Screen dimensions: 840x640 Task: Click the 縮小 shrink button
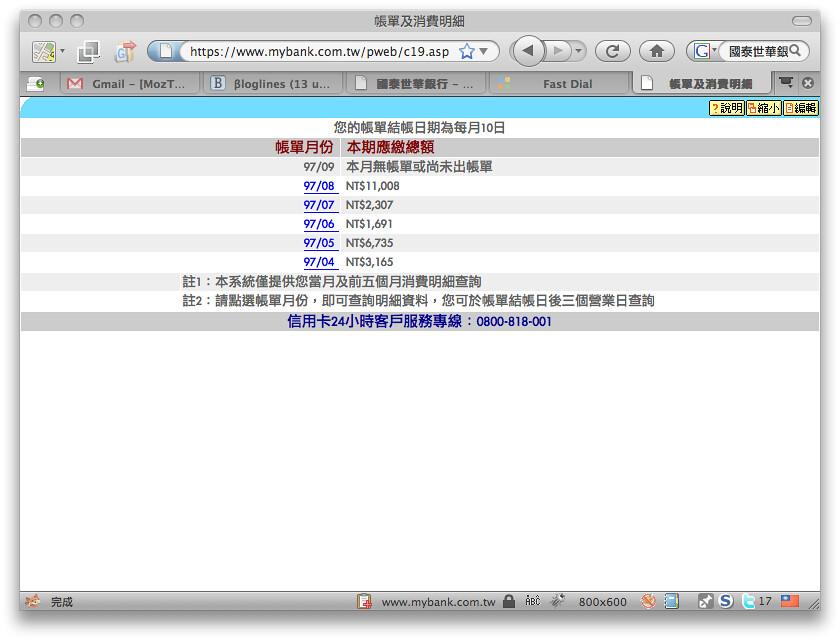coord(763,108)
